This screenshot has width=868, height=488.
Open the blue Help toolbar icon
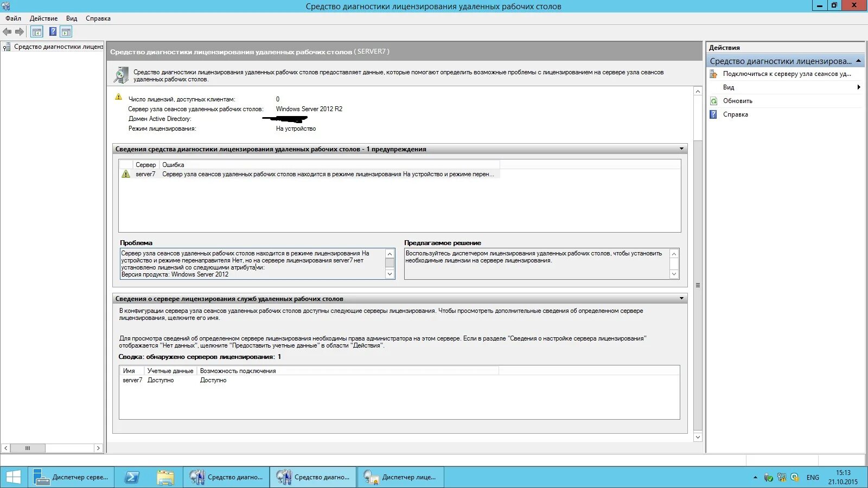(53, 32)
